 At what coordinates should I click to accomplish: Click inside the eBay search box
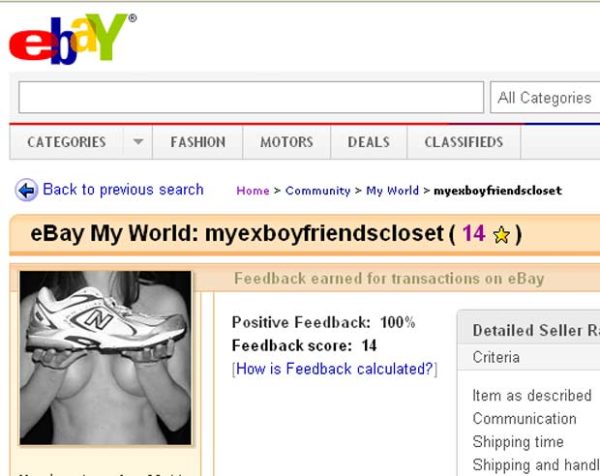251,97
